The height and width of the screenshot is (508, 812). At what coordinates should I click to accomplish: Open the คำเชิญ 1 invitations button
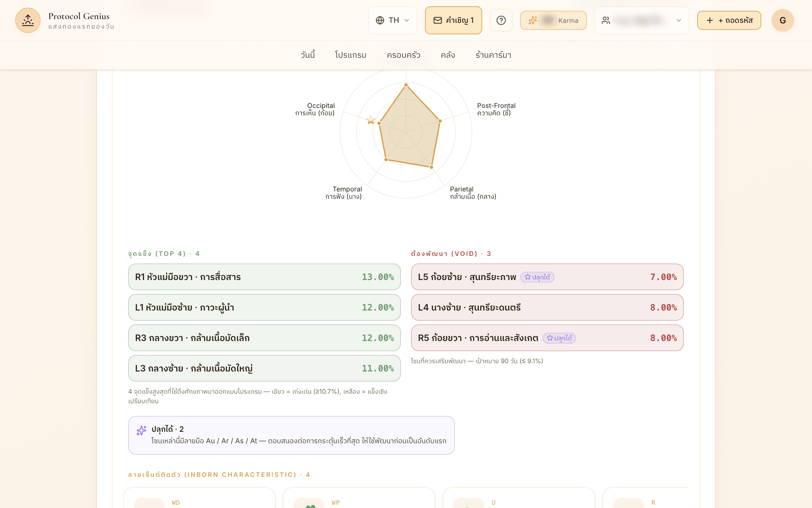[453, 21]
